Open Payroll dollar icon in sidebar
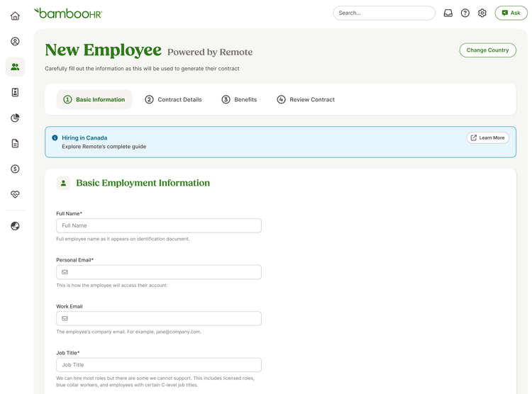This screenshot has width=532, height=394. (x=15, y=169)
